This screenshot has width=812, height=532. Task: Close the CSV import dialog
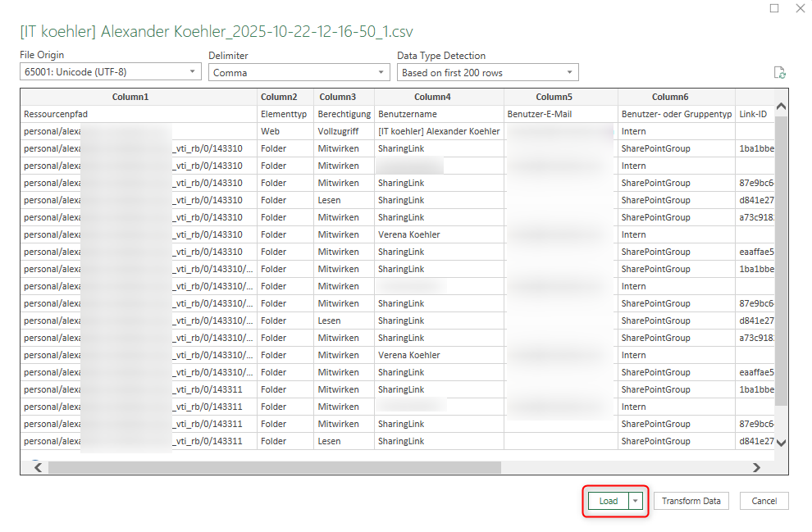click(800, 8)
